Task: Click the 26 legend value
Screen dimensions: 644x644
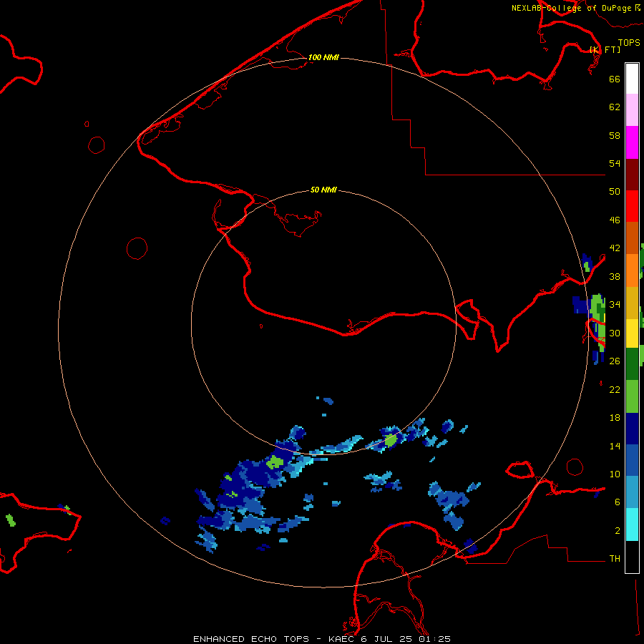Action: [x=615, y=361]
